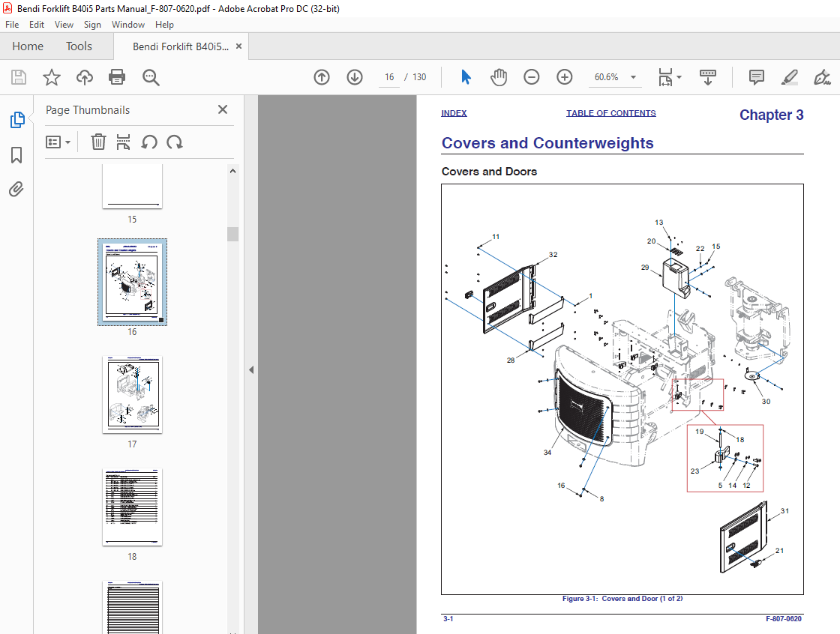The width and height of the screenshot is (840, 634).
Task: Select page 17 thumbnail
Action: tap(132, 395)
